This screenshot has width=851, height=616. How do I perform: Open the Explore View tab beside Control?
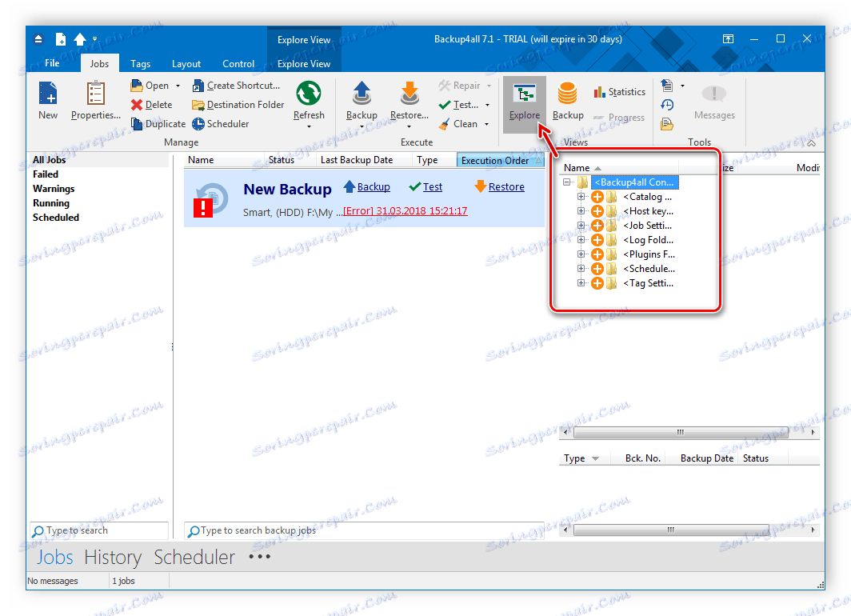pyautogui.click(x=304, y=63)
